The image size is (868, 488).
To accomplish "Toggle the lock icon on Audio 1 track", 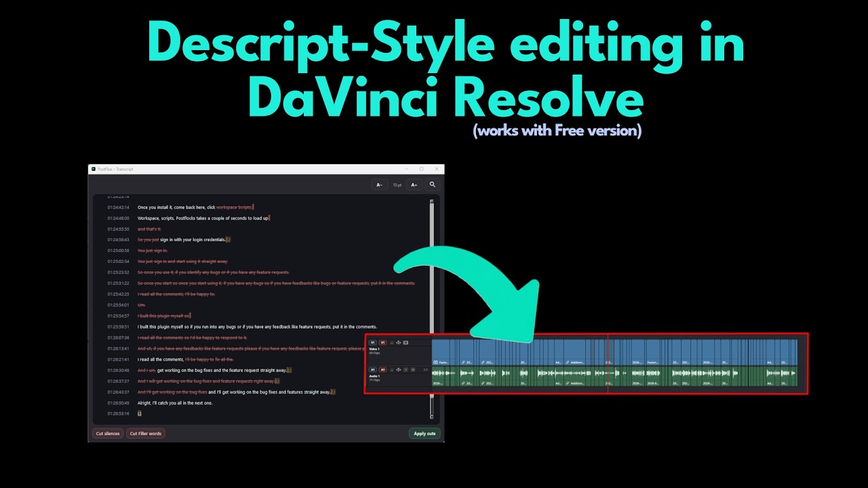I will [x=391, y=369].
